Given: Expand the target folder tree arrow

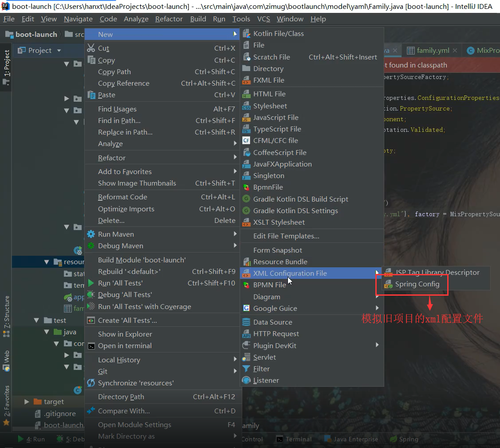Looking at the screenshot, I should [x=27, y=402].
